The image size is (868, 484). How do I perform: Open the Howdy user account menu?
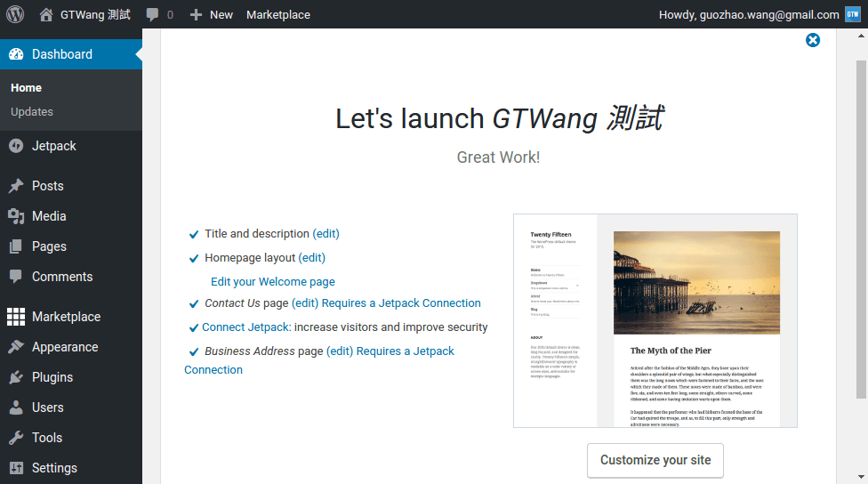pyautogui.click(x=748, y=14)
